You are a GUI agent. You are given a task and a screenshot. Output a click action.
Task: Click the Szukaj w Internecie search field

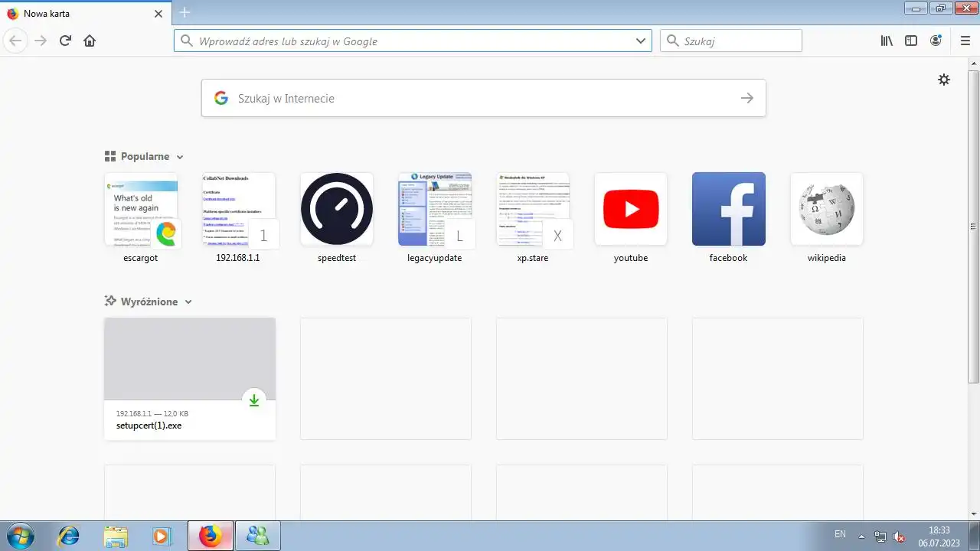(x=484, y=98)
